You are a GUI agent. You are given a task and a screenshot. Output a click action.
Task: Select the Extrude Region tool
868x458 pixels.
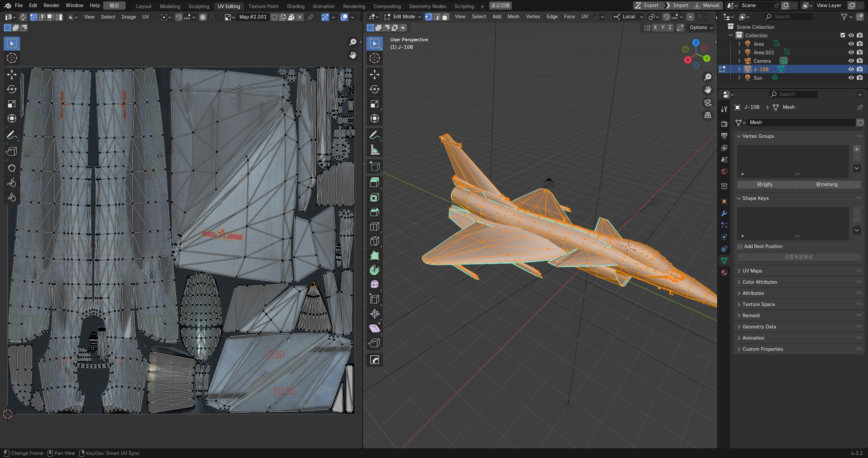click(x=375, y=183)
